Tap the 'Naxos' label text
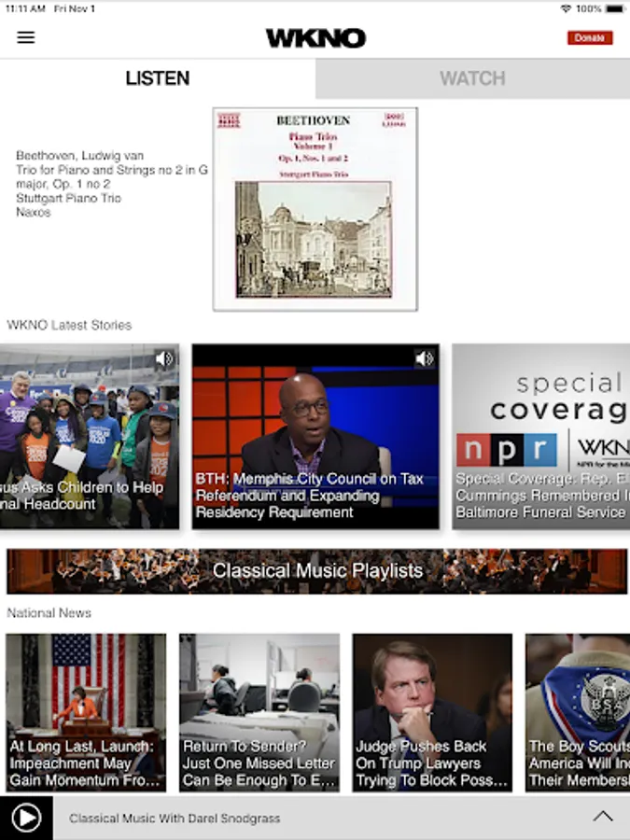630x840 pixels. (34, 212)
